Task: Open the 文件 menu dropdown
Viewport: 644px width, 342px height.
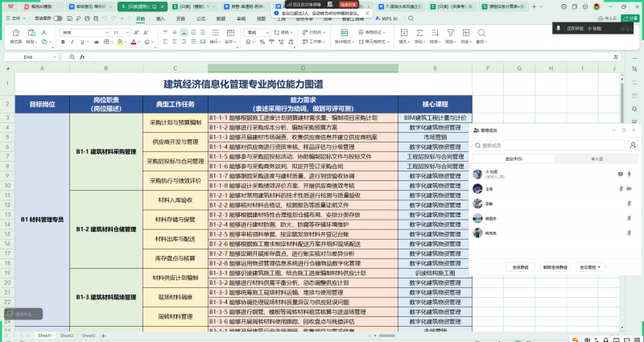Action: 15,19
